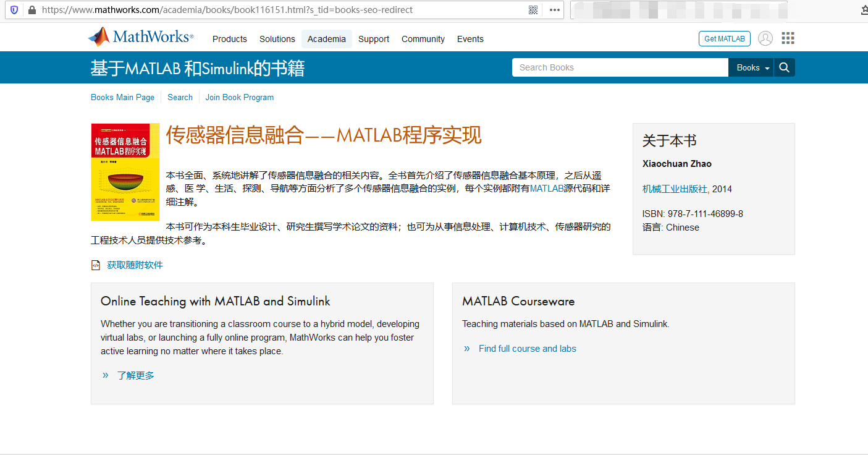Open the tracking protection shield icon
868x455 pixels.
pyautogui.click(x=13, y=9)
